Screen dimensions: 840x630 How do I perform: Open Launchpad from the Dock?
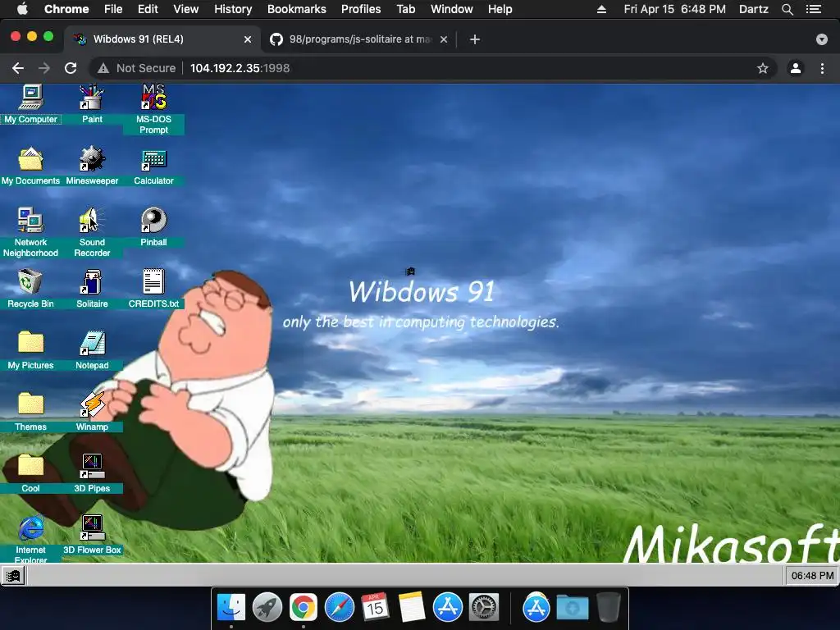[267, 607]
